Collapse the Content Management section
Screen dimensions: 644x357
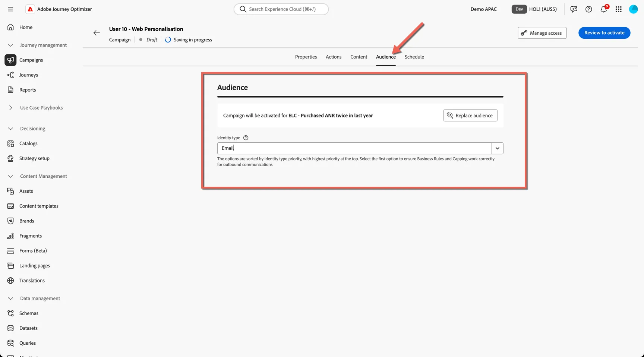click(10, 176)
